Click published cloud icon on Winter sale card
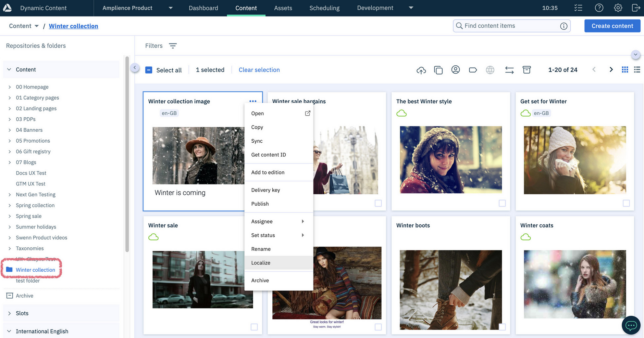This screenshot has width=644, height=338. tap(153, 237)
